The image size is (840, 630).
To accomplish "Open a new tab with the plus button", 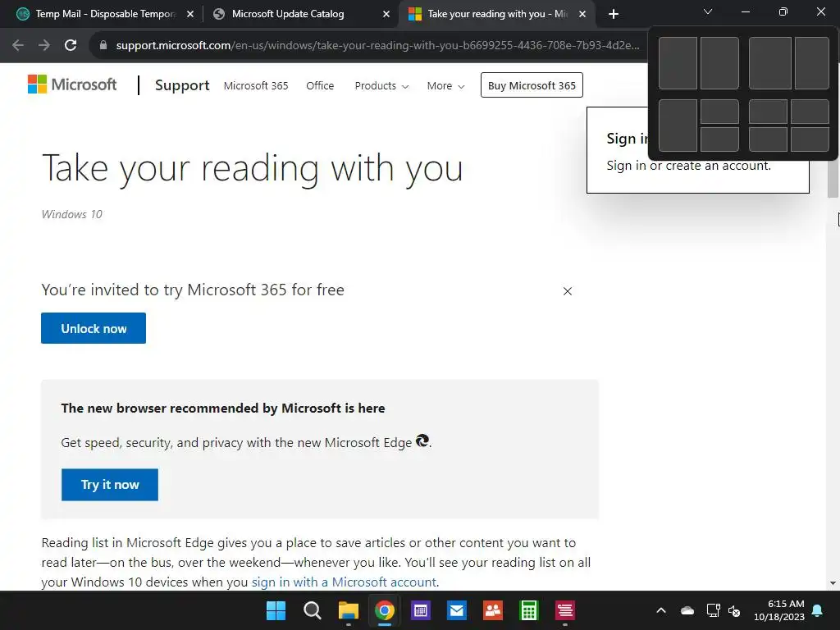I will point(614,14).
